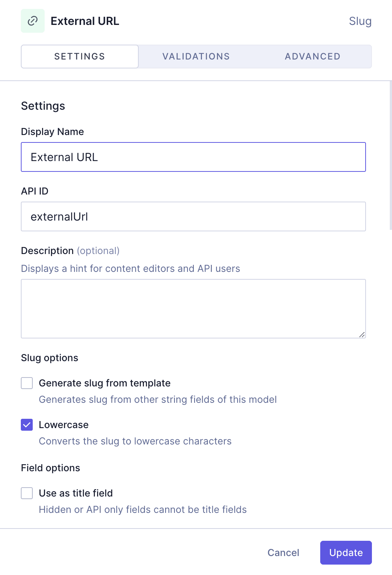Select the SETTINGS tab

coord(79,56)
